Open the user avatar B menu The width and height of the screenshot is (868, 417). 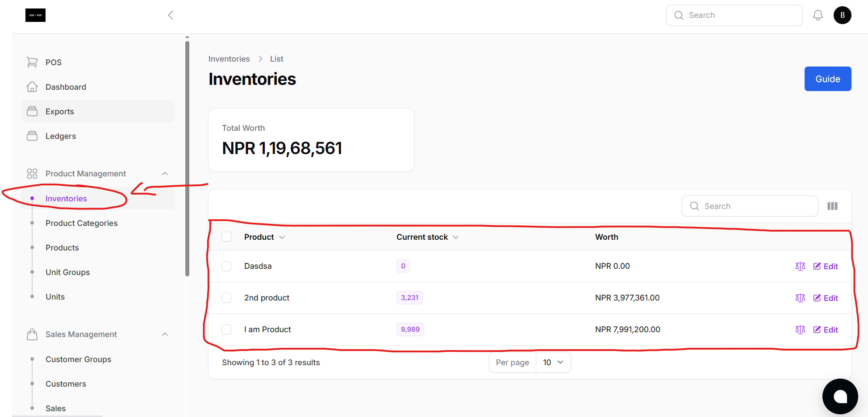842,15
